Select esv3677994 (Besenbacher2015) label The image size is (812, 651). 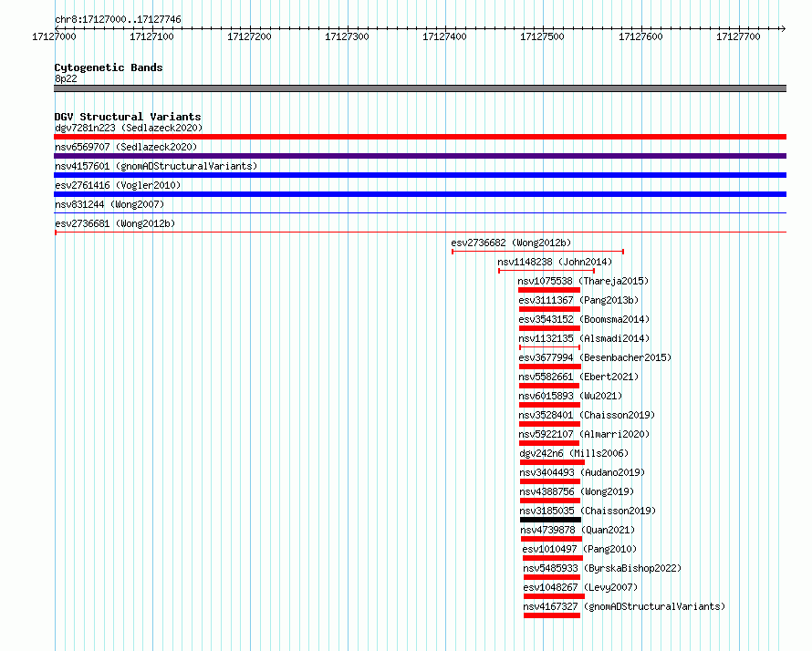point(595,357)
